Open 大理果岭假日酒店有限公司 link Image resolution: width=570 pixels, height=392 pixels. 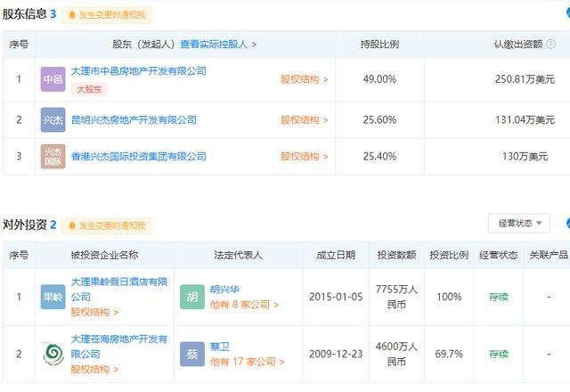[x=118, y=289]
